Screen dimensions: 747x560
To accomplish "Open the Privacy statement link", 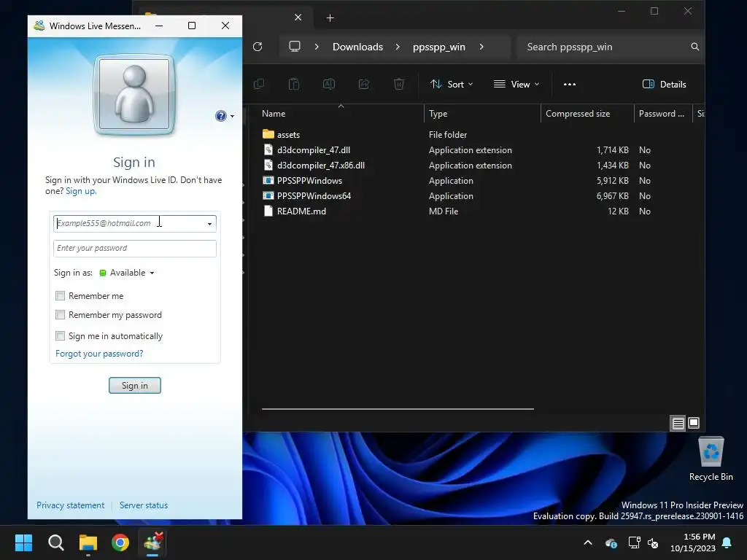I will click(x=71, y=505).
